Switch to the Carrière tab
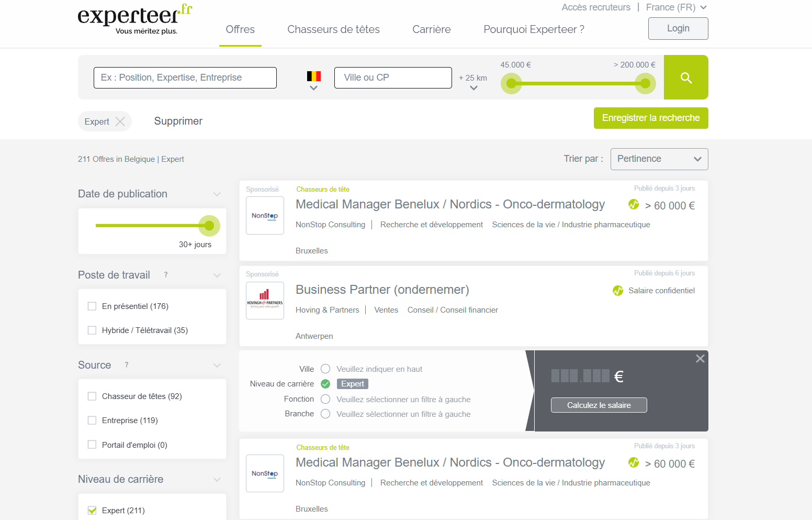 [431, 29]
